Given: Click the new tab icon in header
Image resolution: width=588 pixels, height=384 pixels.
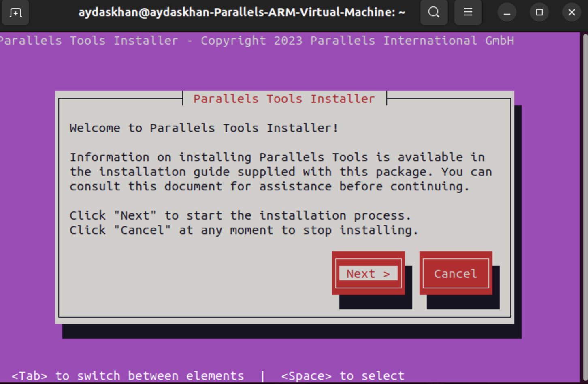Looking at the screenshot, I should coord(15,13).
